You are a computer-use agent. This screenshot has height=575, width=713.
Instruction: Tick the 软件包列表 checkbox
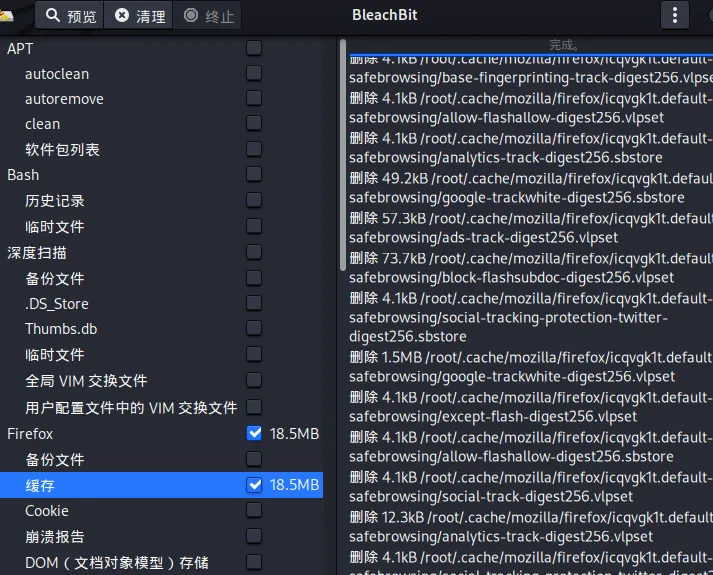pos(254,149)
